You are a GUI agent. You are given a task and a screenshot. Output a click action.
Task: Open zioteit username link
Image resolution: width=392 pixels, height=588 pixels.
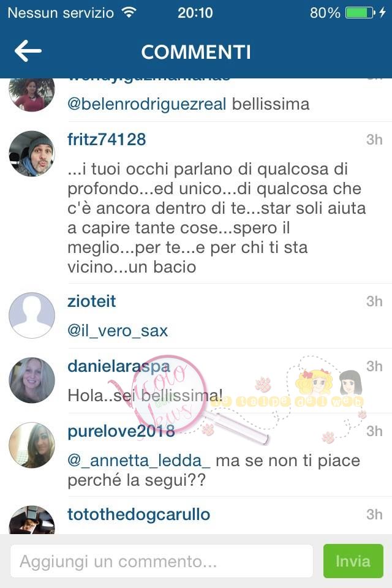(91, 301)
